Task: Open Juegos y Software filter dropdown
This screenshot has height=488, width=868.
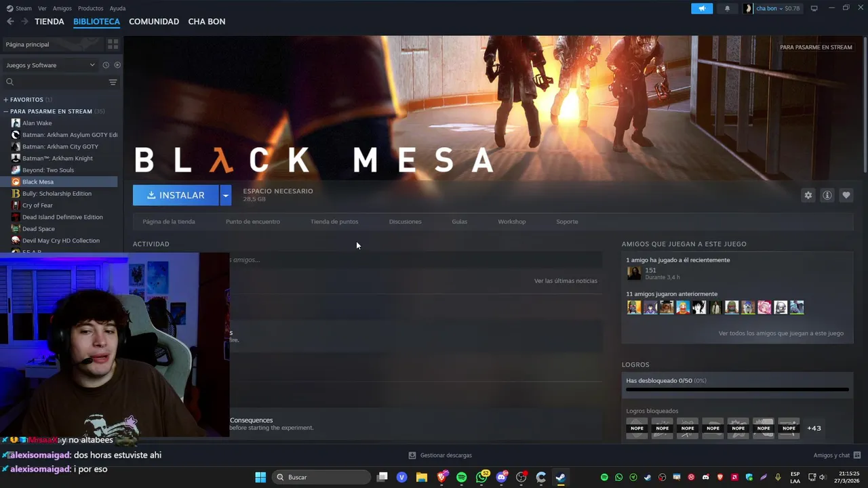Action: (50, 65)
